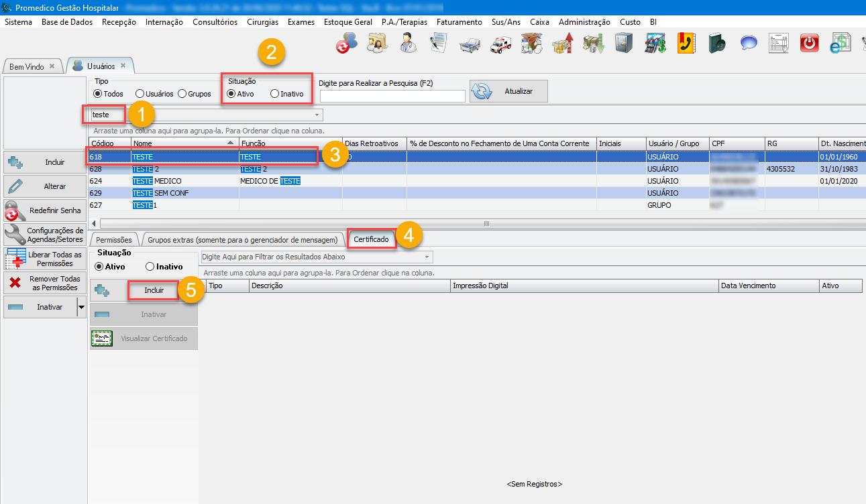This screenshot has width=866, height=504.
Task: Open the blue speech bubble messages icon
Action: point(748,44)
